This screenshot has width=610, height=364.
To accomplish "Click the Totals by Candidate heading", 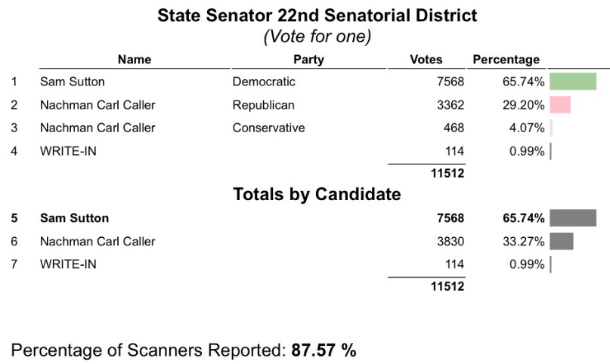I will coord(317,194).
